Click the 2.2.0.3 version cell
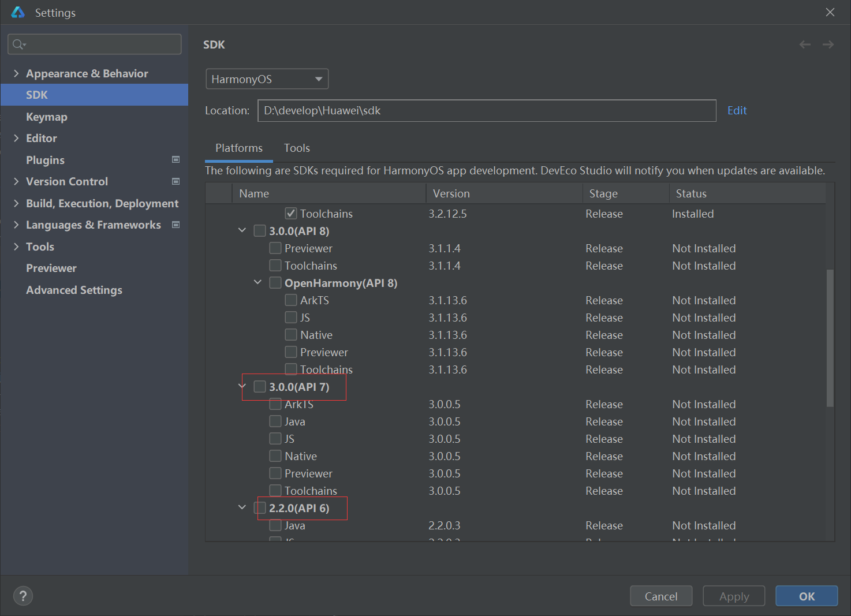The image size is (851, 616). 444,525
